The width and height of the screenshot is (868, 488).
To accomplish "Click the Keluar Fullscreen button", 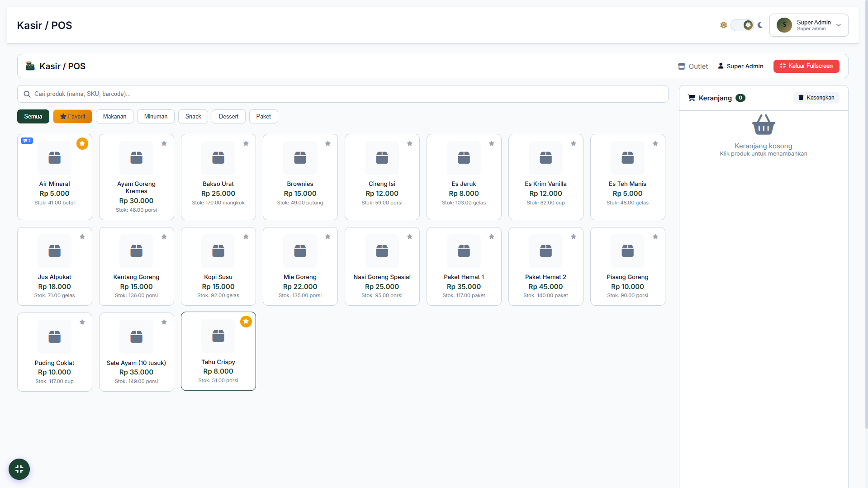I will pos(806,66).
